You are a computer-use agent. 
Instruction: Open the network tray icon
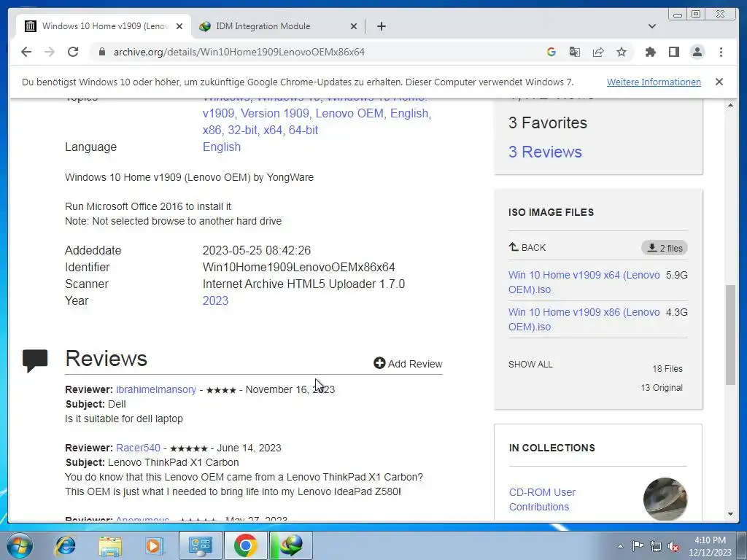coord(656,546)
